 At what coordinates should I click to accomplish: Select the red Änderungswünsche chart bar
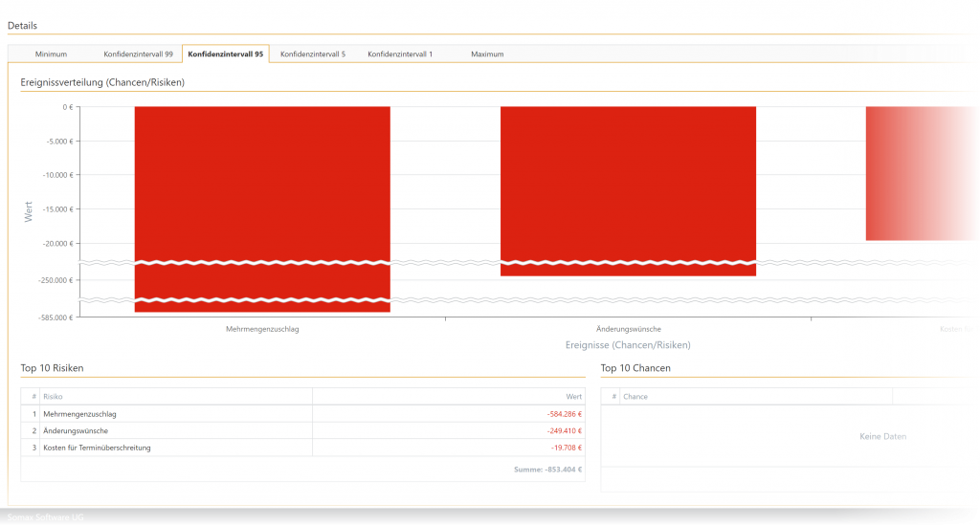pos(629,182)
